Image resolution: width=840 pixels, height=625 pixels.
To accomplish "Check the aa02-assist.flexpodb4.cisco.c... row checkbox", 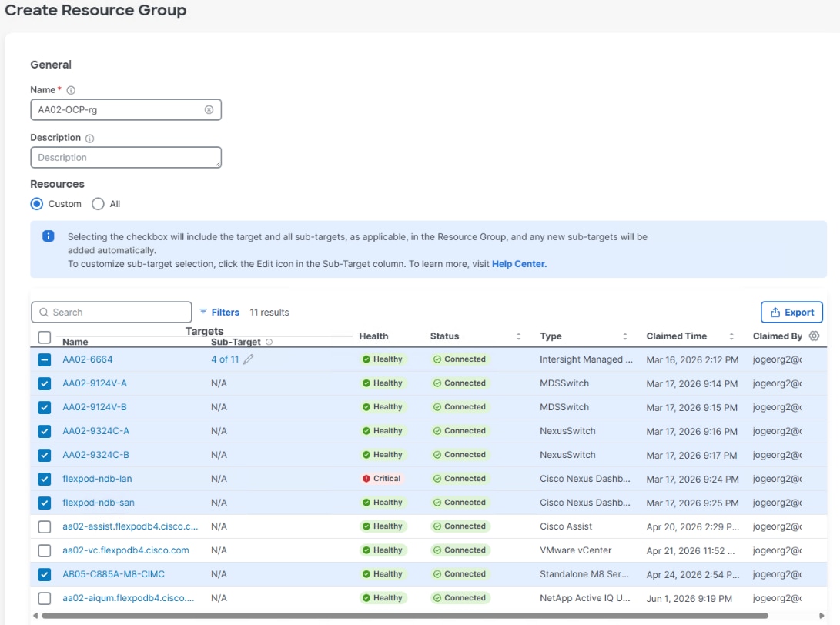I will tap(45, 527).
